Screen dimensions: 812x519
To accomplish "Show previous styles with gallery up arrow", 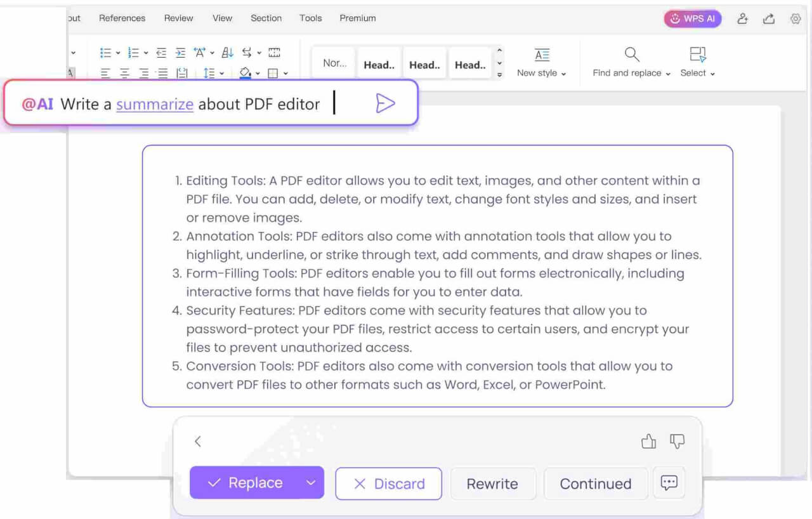I will (x=499, y=51).
